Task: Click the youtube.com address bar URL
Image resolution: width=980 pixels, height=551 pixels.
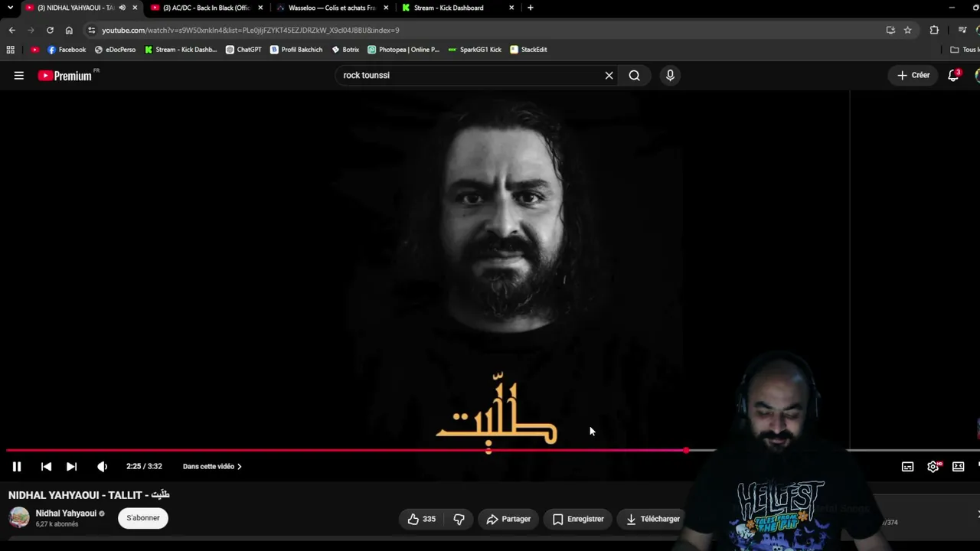Action: click(250, 30)
